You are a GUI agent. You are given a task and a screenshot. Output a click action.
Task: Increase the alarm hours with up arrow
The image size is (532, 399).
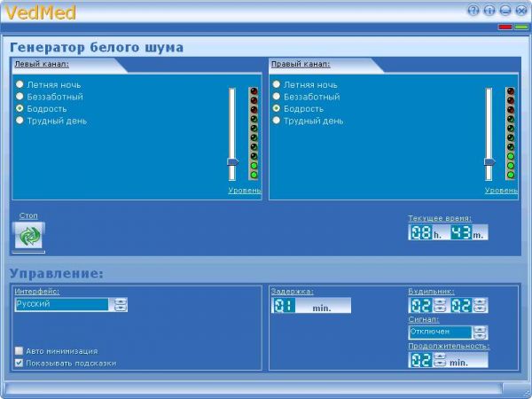[439, 301]
